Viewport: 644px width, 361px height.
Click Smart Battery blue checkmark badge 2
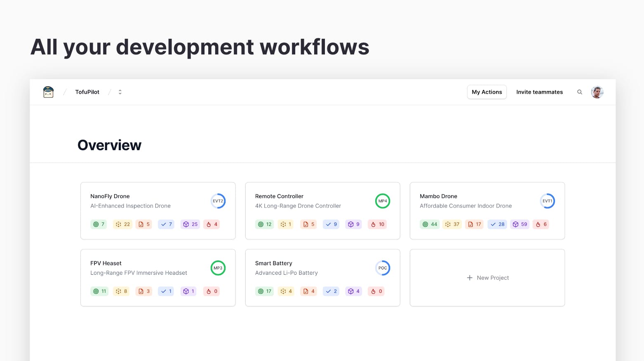pyautogui.click(x=331, y=291)
